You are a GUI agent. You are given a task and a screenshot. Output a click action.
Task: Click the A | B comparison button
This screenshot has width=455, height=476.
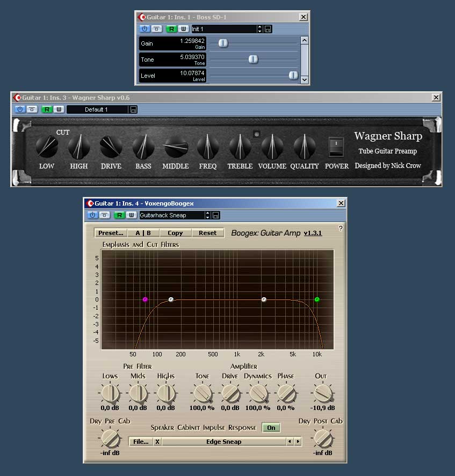pyautogui.click(x=143, y=233)
